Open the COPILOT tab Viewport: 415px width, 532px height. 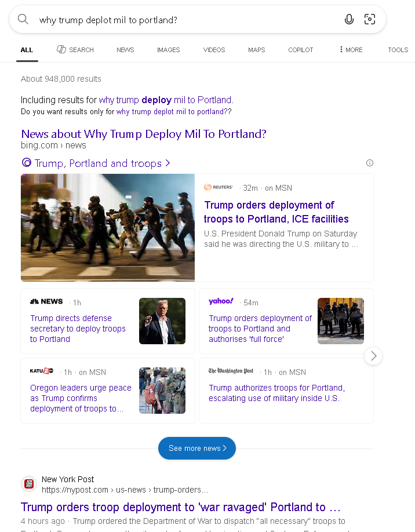(x=301, y=50)
